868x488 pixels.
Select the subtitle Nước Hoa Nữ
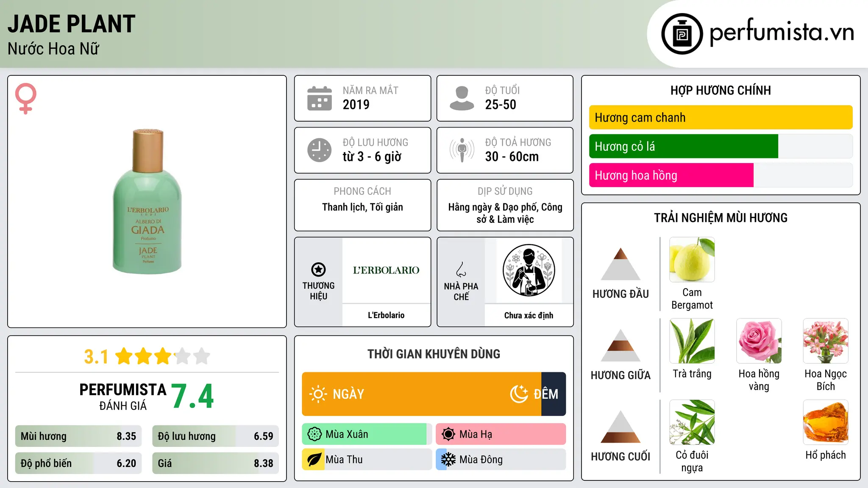[53, 49]
